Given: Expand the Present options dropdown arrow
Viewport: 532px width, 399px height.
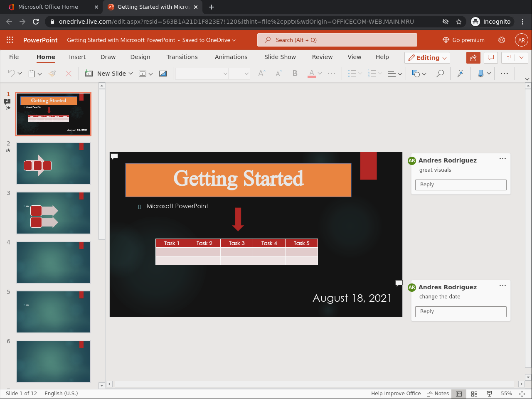Looking at the screenshot, I should tap(521, 58).
